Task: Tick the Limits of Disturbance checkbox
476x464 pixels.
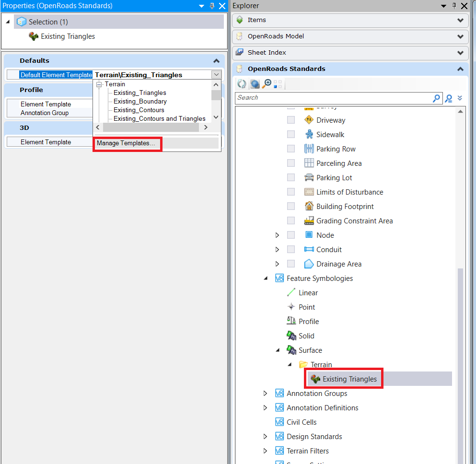Action: click(x=291, y=192)
